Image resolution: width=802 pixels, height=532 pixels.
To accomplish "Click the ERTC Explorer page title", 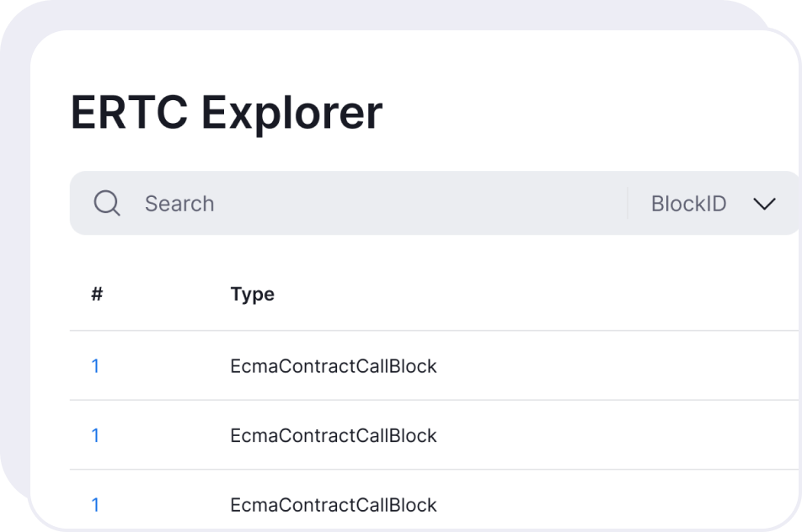I will (226, 112).
